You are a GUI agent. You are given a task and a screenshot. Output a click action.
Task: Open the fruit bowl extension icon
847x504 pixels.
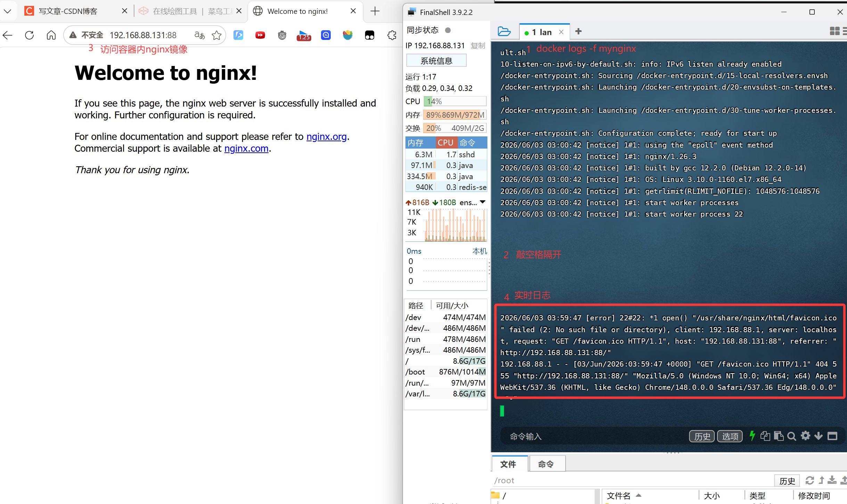click(347, 35)
